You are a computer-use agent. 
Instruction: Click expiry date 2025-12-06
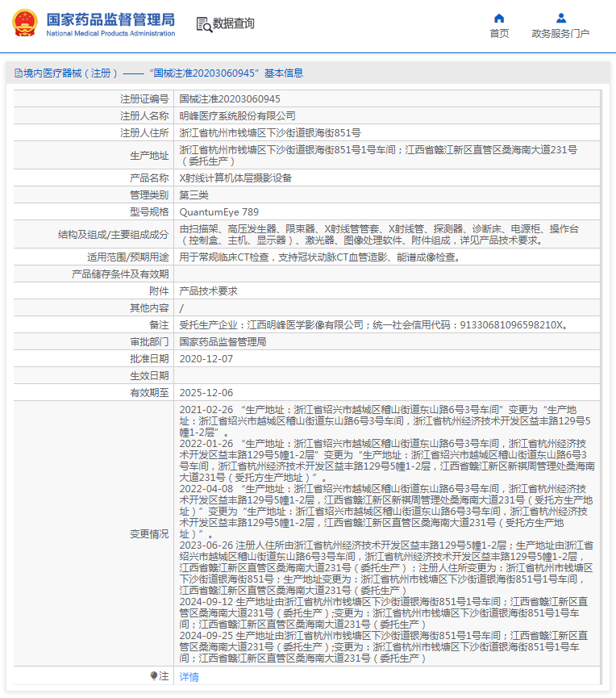[x=206, y=393]
